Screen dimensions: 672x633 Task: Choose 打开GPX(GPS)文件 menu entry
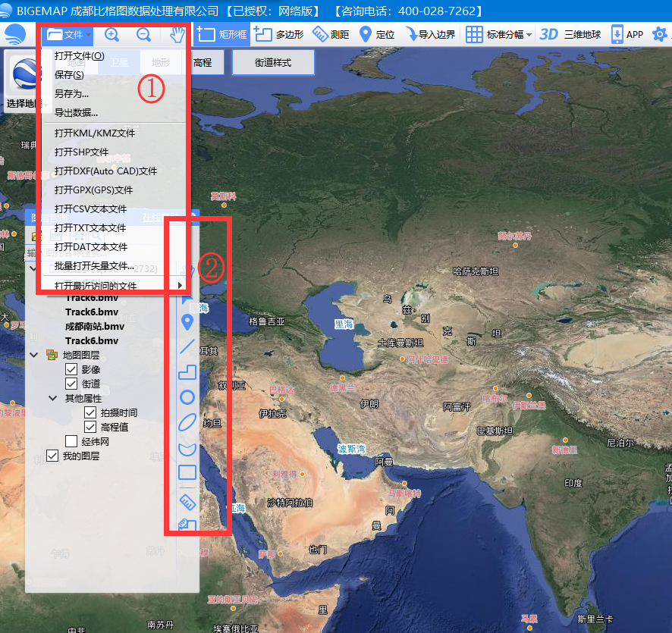click(x=93, y=190)
